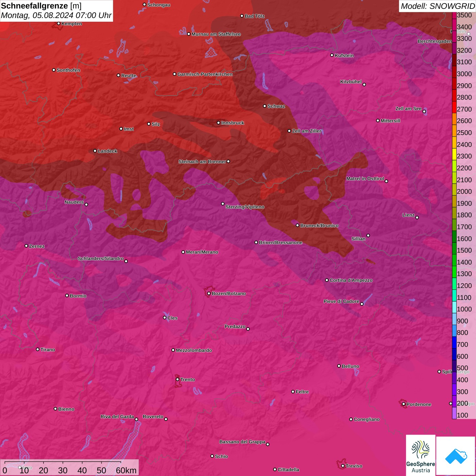Screen dimensions: 476x476
Task: Click the Schwaz location dot
Action: (265, 106)
